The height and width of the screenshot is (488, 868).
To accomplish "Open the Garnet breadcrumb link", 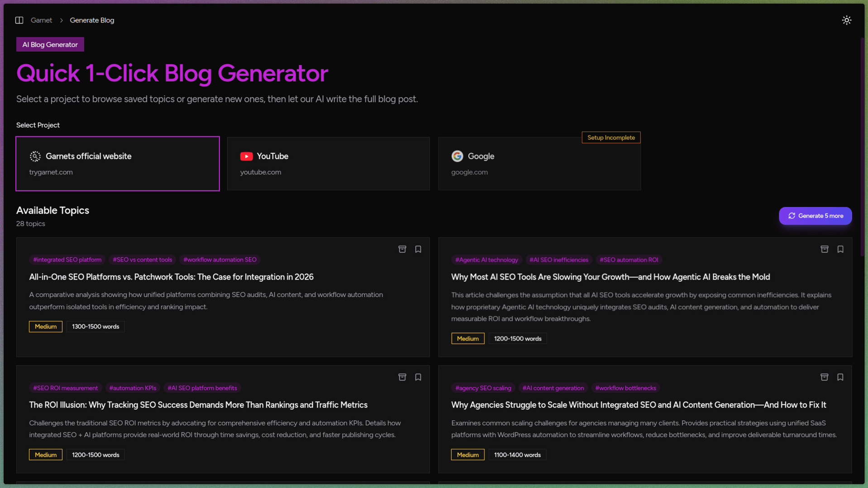I will [41, 20].
